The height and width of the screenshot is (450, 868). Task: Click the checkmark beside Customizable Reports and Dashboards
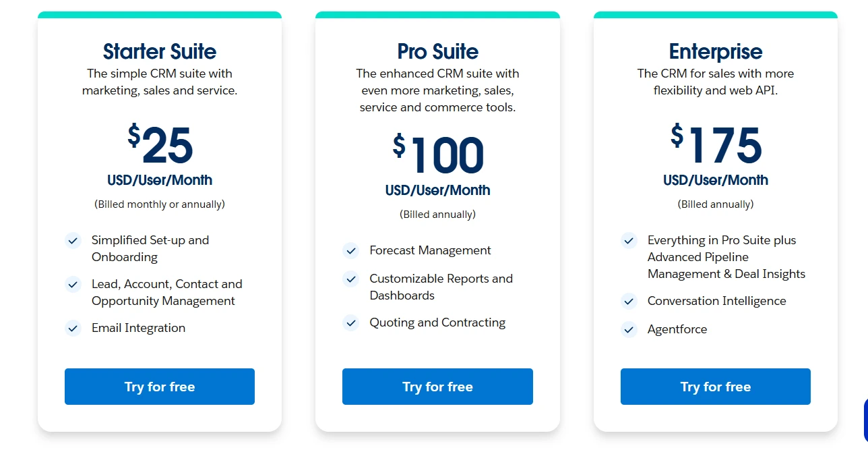(x=351, y=279)
